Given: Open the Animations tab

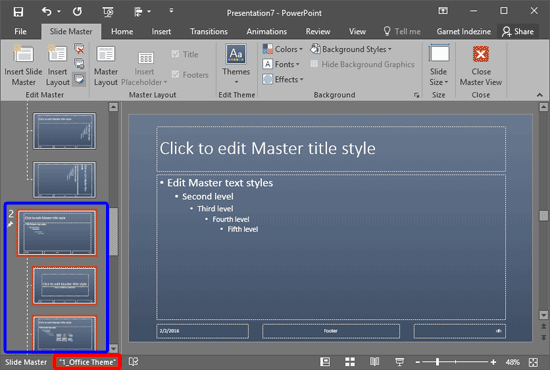Looking at the screenshot, I should click(x=267, y=32).
